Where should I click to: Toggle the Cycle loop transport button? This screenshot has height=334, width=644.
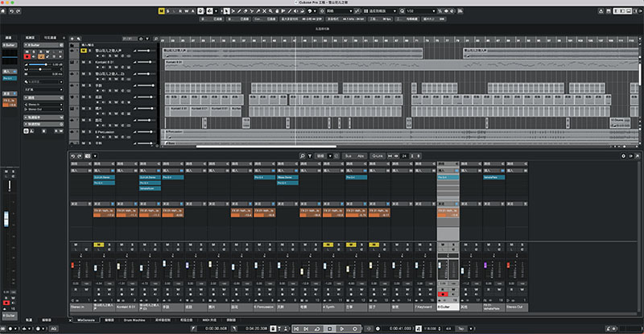[x=317, y=328]
